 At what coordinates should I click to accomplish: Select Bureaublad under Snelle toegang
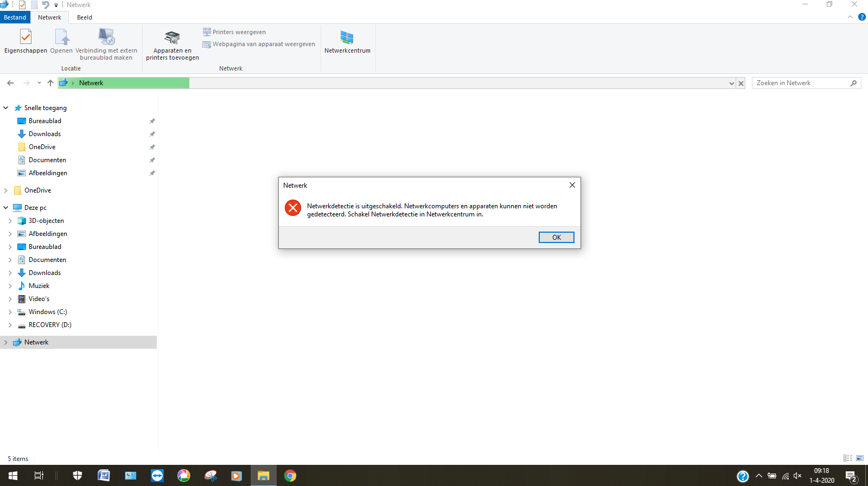(45, 121)
